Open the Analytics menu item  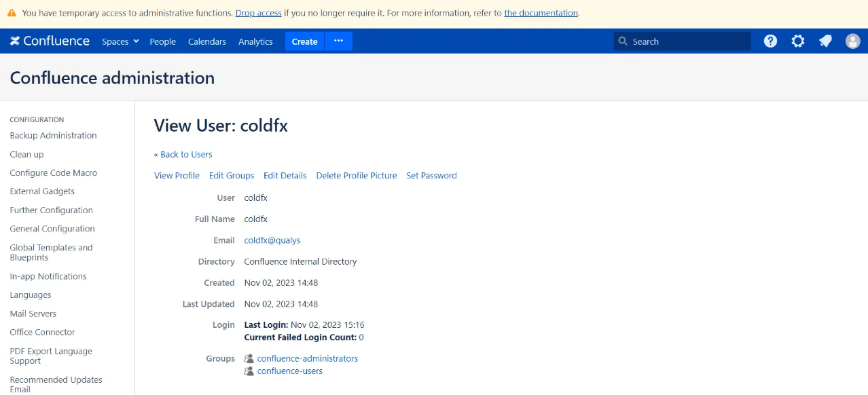click(x=255, y=41)
